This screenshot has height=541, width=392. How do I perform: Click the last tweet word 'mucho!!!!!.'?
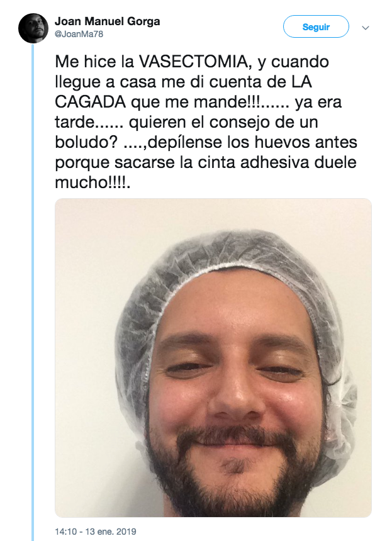pos(93,182)
